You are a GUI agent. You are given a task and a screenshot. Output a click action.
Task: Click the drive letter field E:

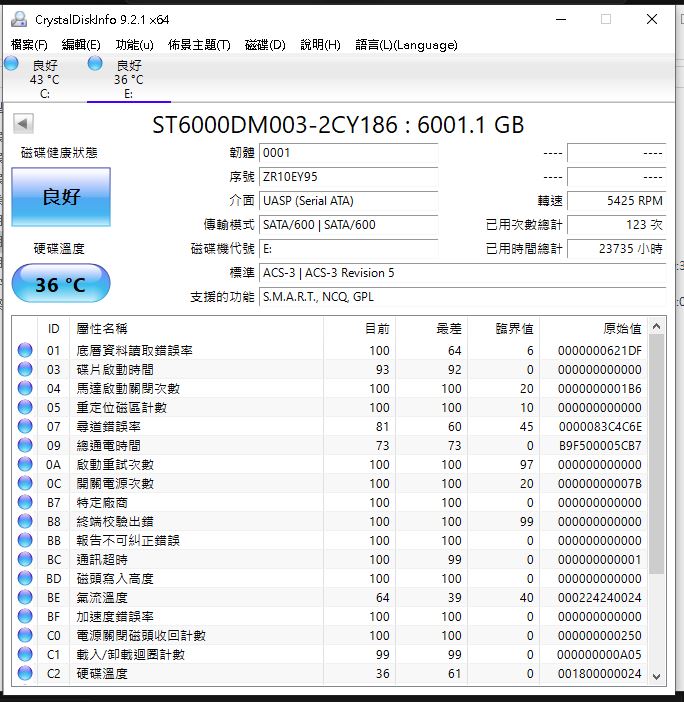(348, 249)
